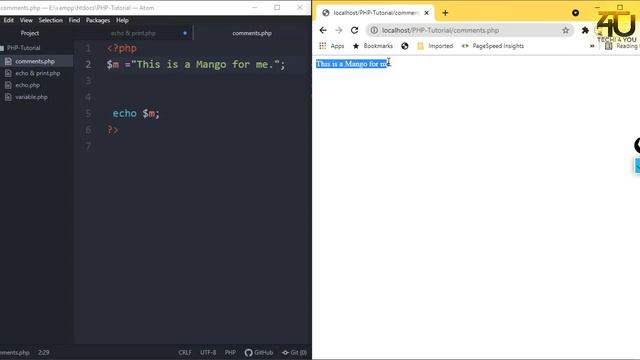Click line number 1 in the gutter
The image size is (640, 360).
[88, 48]
